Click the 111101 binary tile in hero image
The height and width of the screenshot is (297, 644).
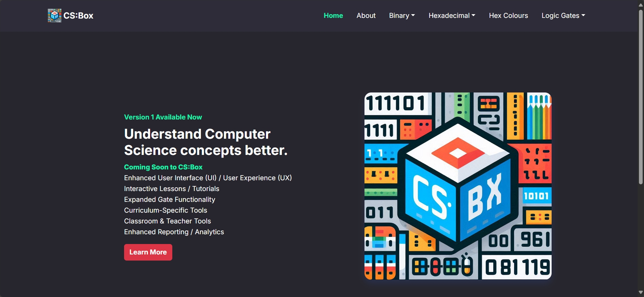pyautogui.click(x=396, y=103)
